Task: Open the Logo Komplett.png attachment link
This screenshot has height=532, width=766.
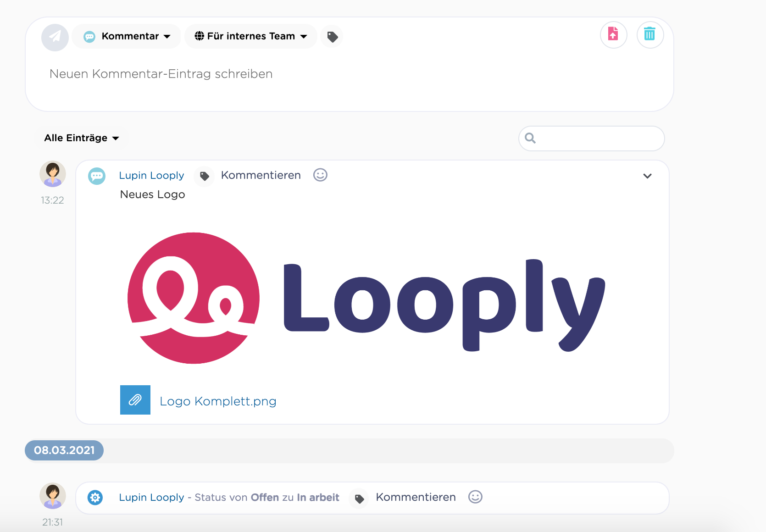Action: pyautogui.click(x=218, y=401)
